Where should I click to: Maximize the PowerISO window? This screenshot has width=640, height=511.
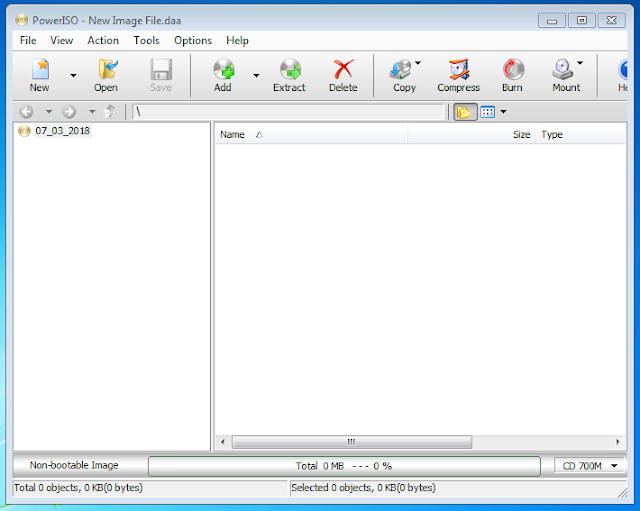click(582, 20)
